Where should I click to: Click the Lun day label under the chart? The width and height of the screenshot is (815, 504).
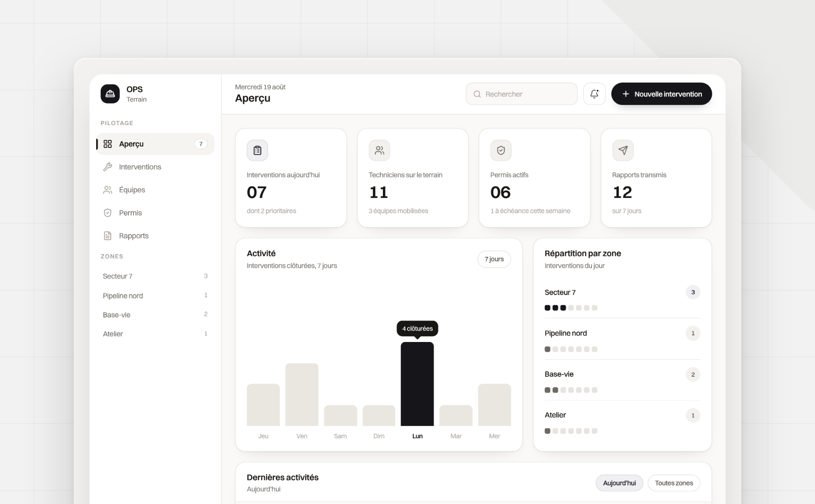coord(417,436)
